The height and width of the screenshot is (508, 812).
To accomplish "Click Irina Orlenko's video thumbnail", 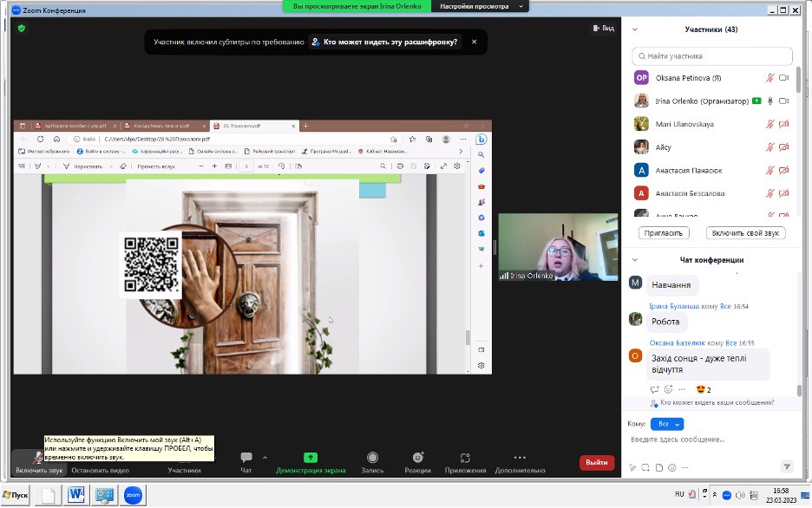I will (x=558, y=247).
